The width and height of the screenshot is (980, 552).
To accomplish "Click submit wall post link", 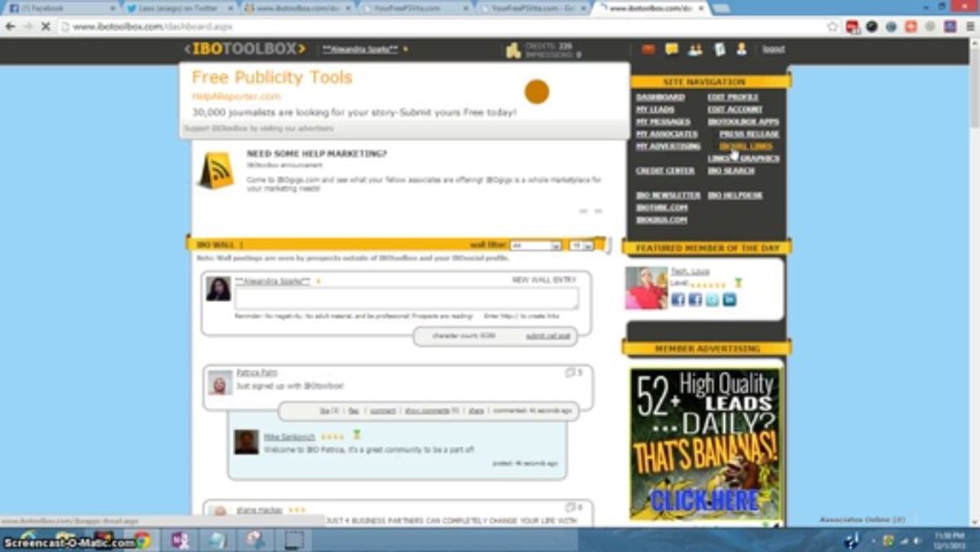I will [x=548, y=337].
